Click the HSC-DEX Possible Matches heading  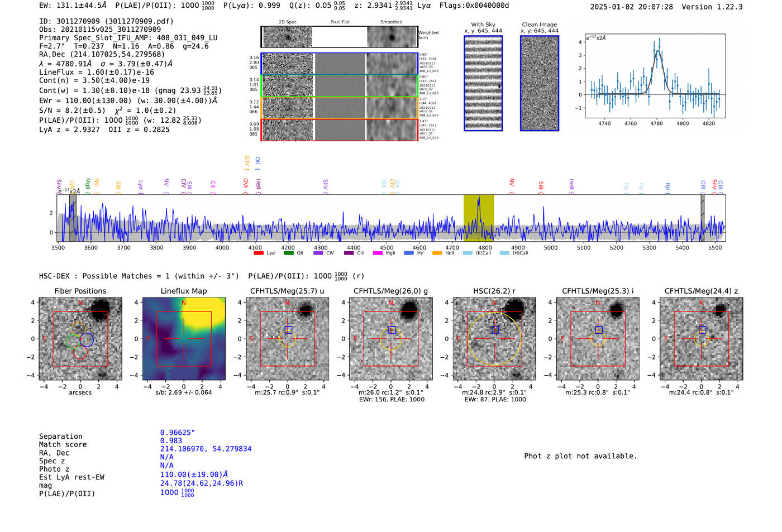click(x=139, y=276)
